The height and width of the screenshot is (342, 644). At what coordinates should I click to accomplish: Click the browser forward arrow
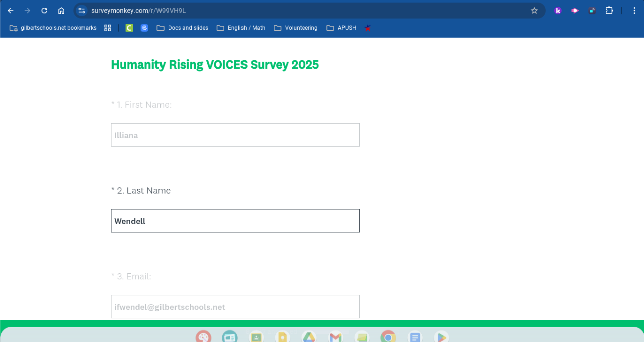pyautogui.click(x=27, y=10)
